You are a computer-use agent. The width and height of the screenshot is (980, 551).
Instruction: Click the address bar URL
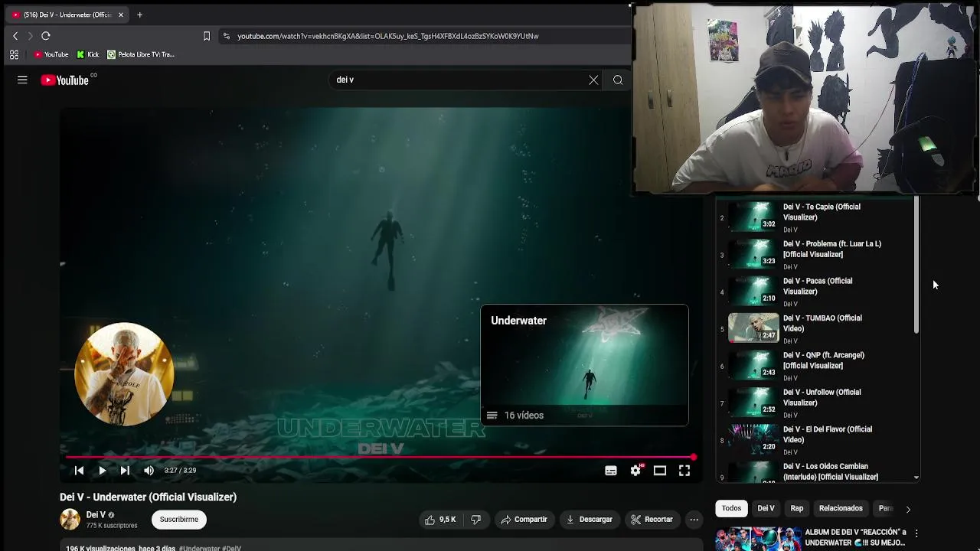pos(387,36)
